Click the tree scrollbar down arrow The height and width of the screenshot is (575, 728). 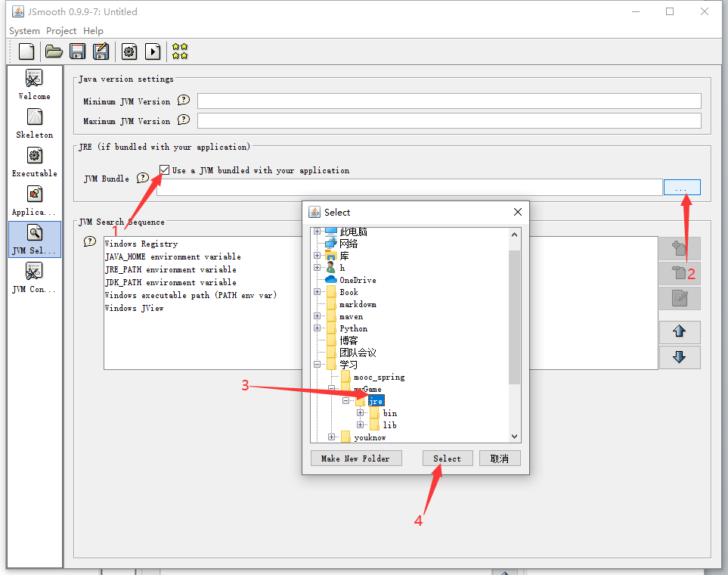coord(514,436)
